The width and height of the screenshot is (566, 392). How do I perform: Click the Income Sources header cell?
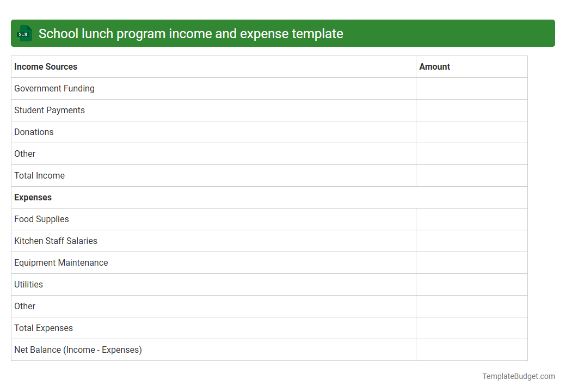tap(46, 66)
